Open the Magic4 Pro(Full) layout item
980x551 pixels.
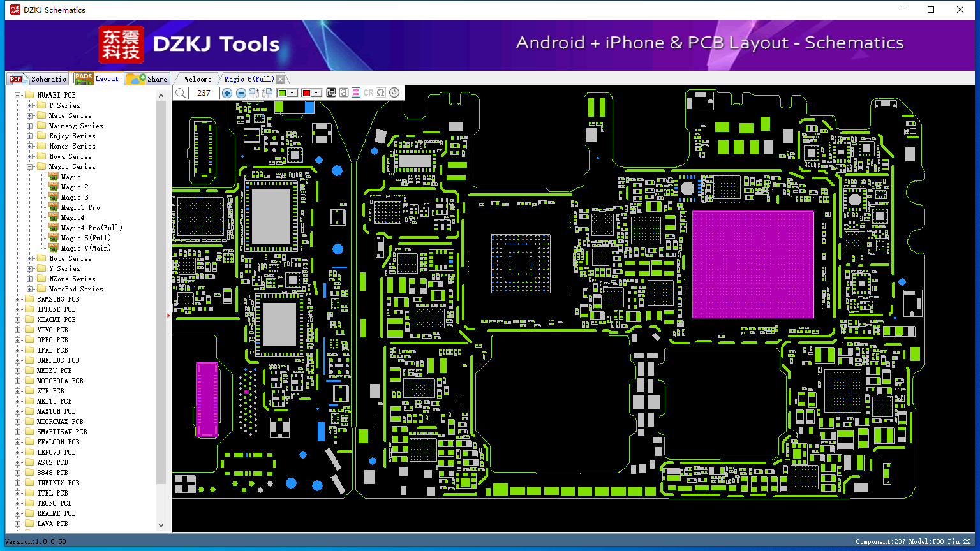point(91,228)
